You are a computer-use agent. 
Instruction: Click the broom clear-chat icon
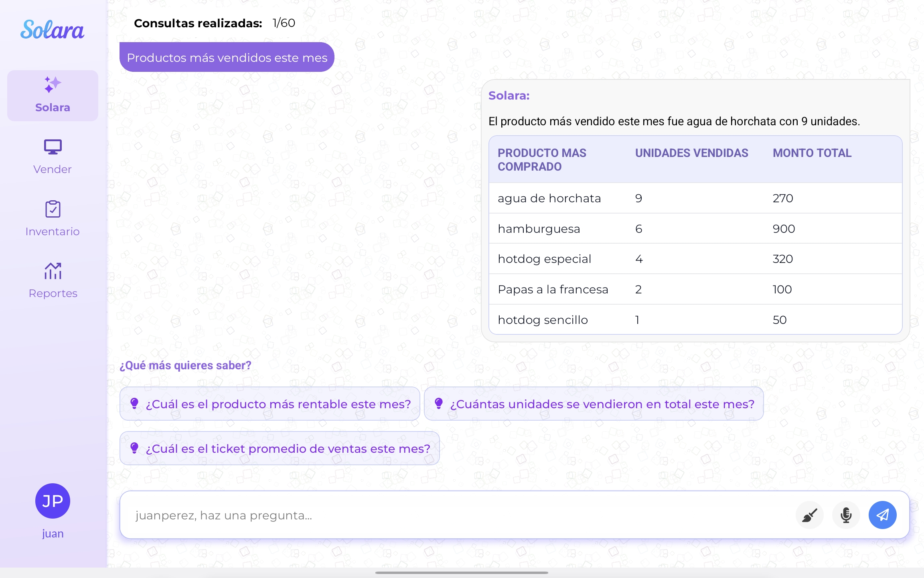(809, 515)
